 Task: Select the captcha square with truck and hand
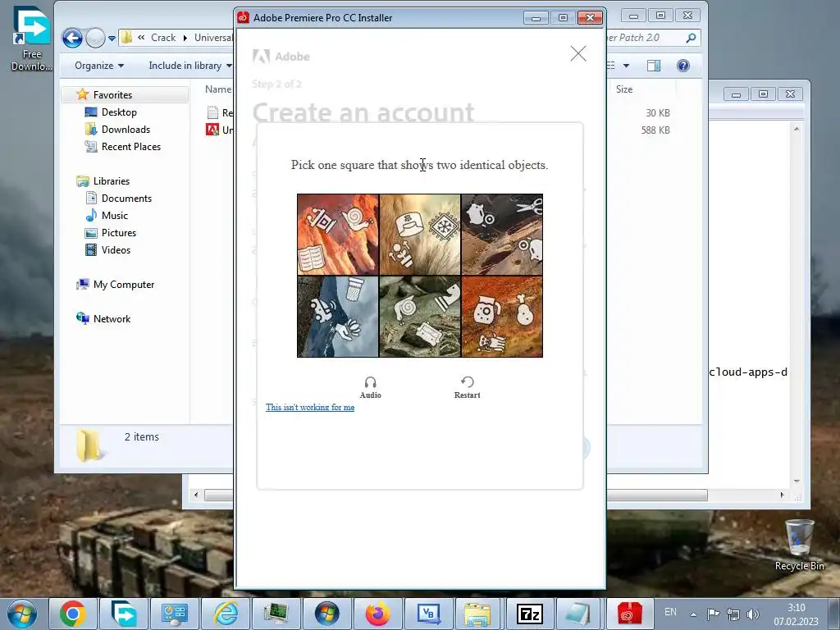338,317
